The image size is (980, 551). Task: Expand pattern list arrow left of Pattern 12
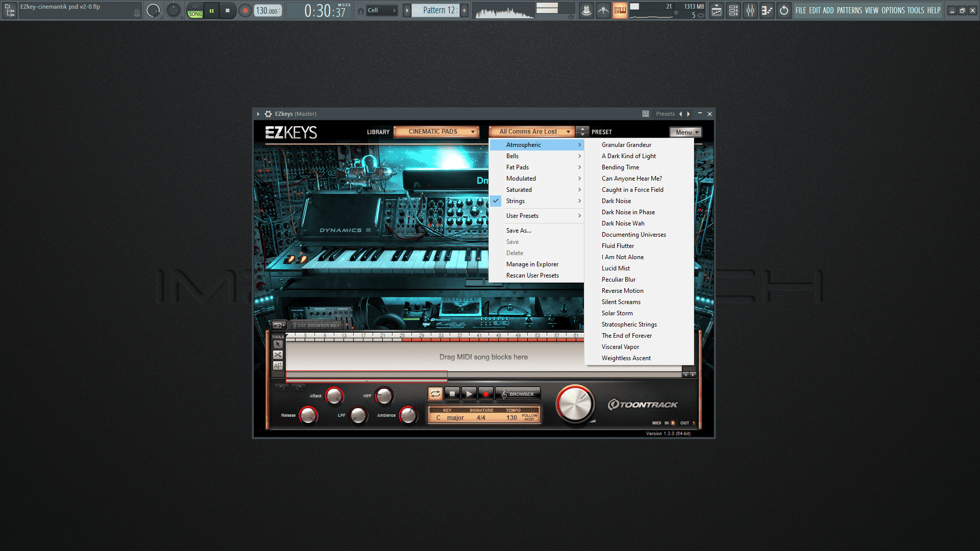(407, 10)
